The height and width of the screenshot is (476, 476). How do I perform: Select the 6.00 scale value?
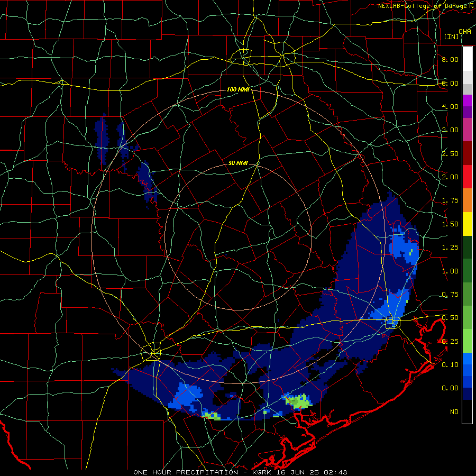pos(450,83)
